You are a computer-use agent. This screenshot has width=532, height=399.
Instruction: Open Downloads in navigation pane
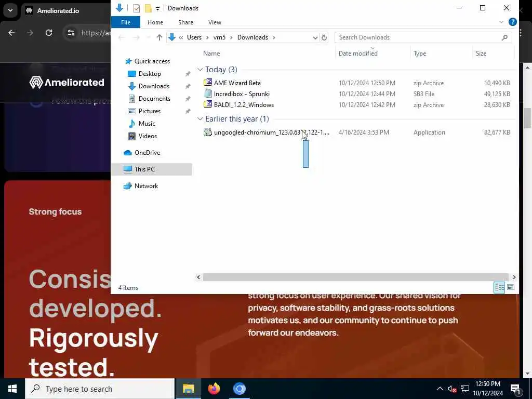pyautogui.click(x=154, y=86)
